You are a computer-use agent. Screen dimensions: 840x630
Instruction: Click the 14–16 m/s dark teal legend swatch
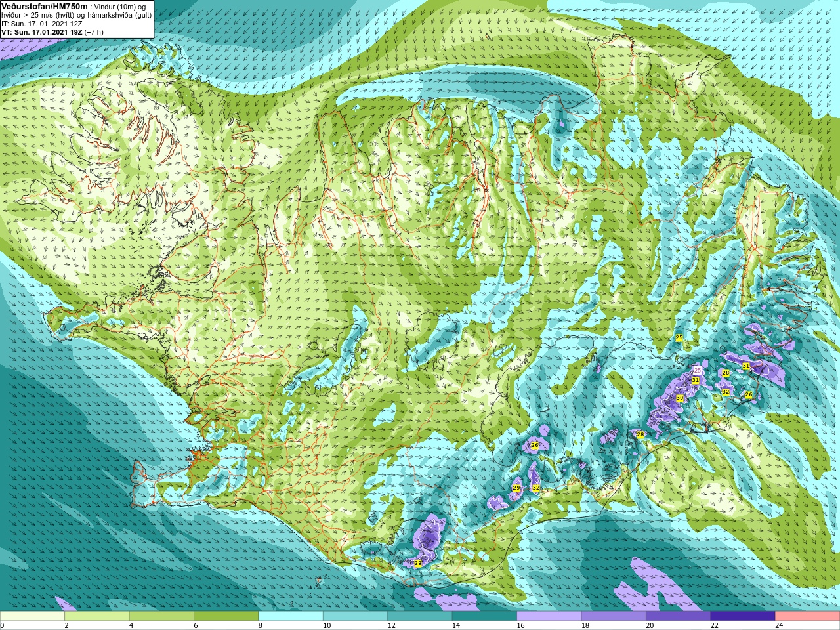[484, 616]
